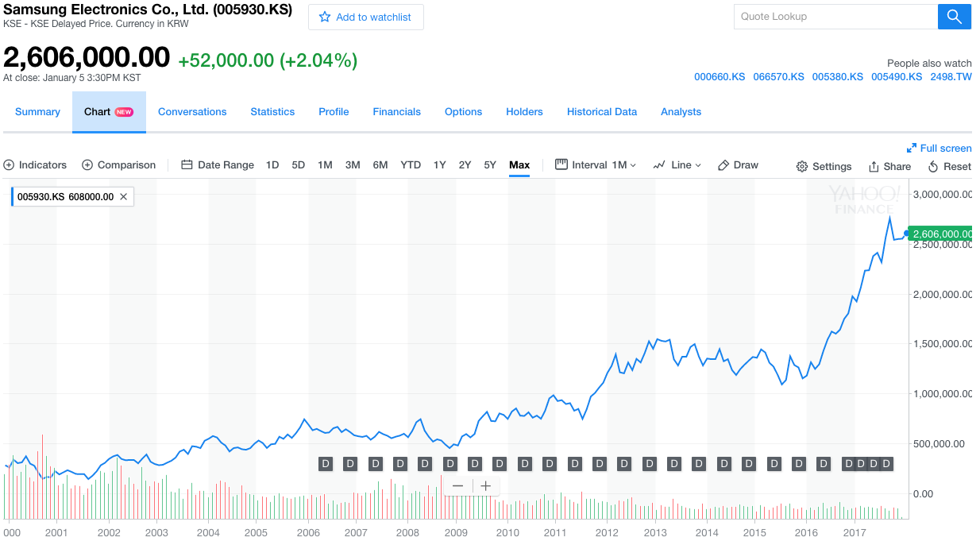Select the 1Y time range
The height and width of the screenshot is (545, 980).
pos(439,165)
